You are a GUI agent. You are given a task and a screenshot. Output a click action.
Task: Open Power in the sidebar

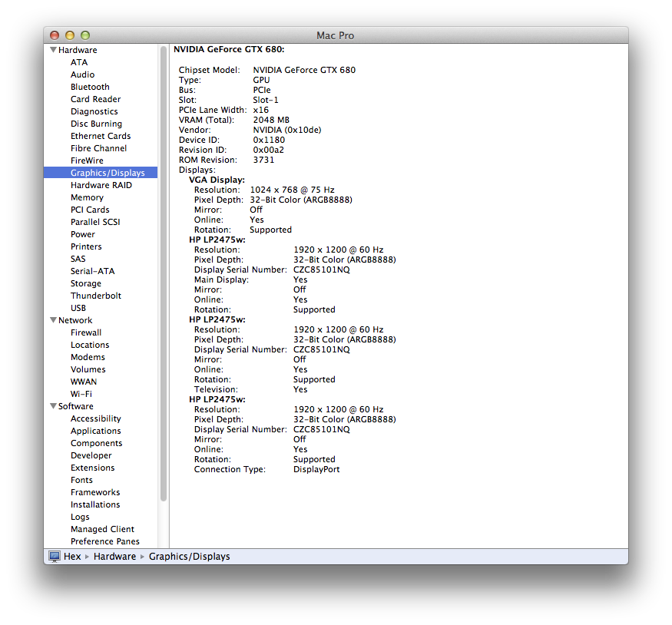point(83,234)
